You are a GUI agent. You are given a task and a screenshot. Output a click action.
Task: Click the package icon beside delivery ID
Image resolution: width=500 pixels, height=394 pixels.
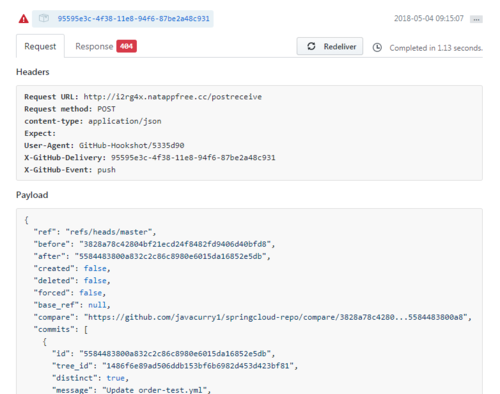[44, 18]
